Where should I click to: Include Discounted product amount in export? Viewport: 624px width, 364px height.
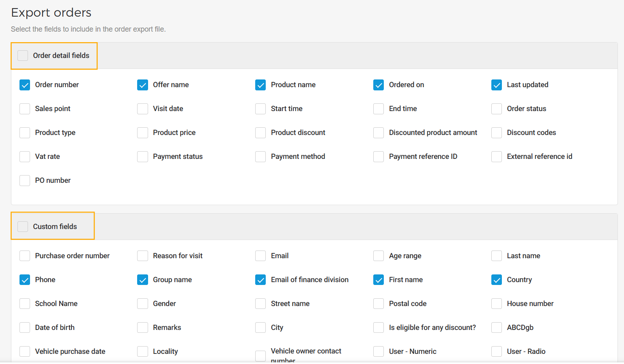pyautogui.click(x=379, y=133)
